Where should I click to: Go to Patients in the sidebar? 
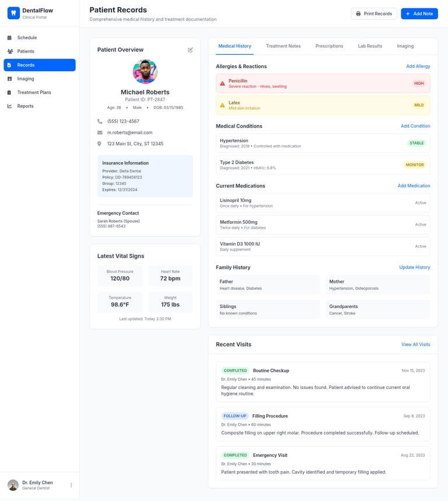point(40,51)
